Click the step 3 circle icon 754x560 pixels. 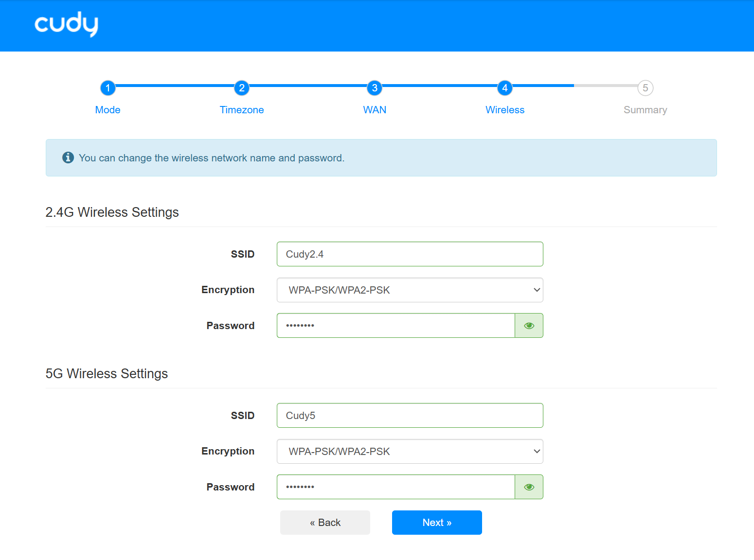point(375,88)
